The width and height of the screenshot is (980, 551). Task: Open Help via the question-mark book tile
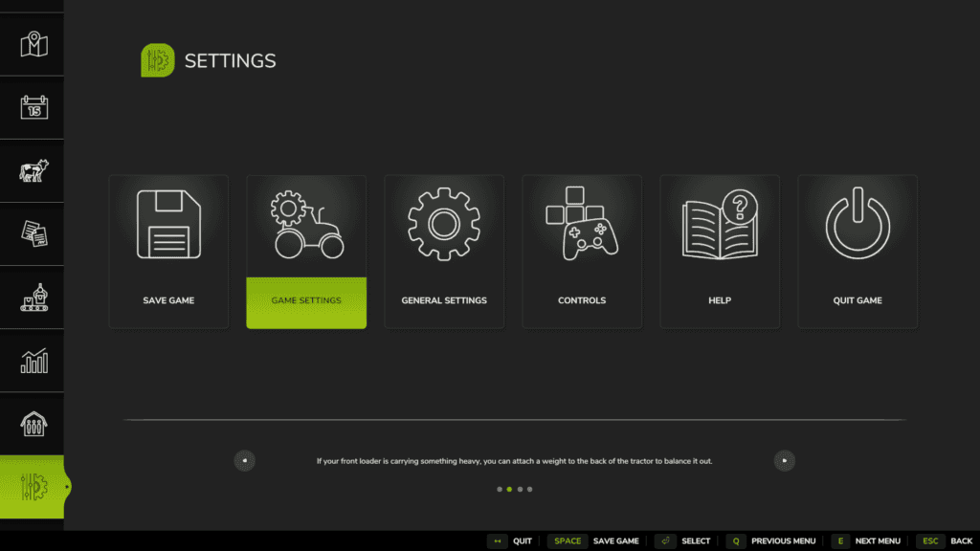pos(720,251)
